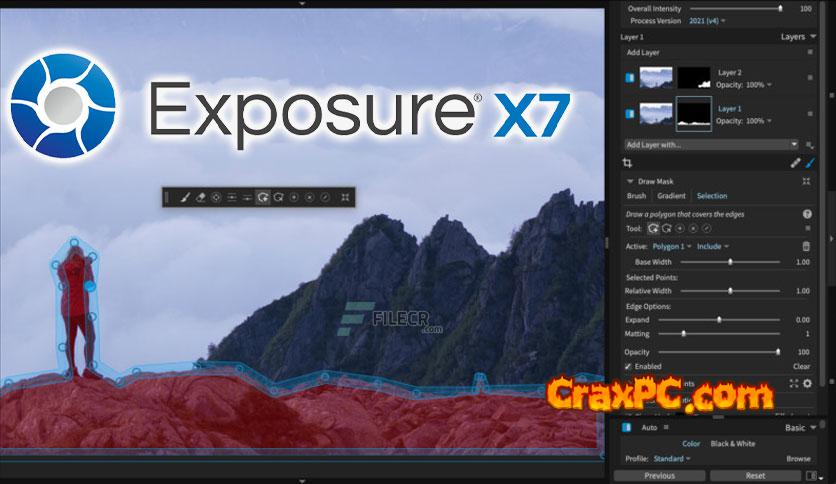Select the Layer 1 mask thumbnail
The width and height of the screenshot is (836, 484).
(x=694, y=114)
